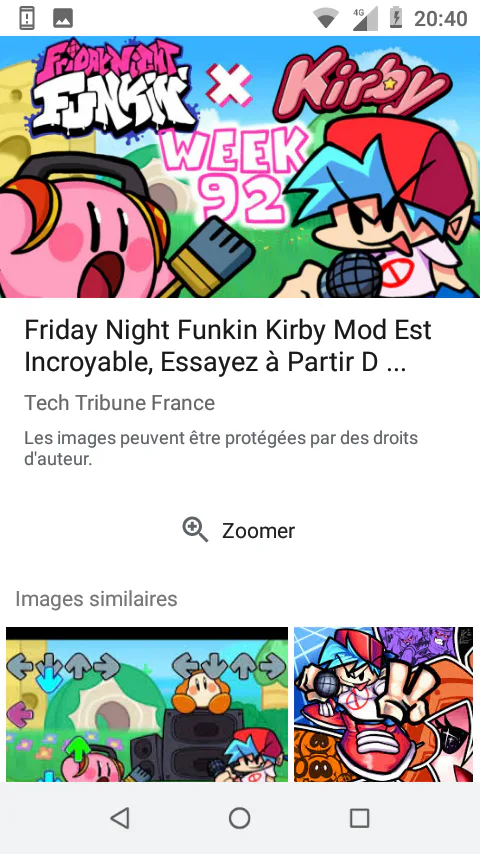Tap the Week 92 text in main image
Image resolution: width=480 pixels, height=854 pixels.
pos(235,173)
